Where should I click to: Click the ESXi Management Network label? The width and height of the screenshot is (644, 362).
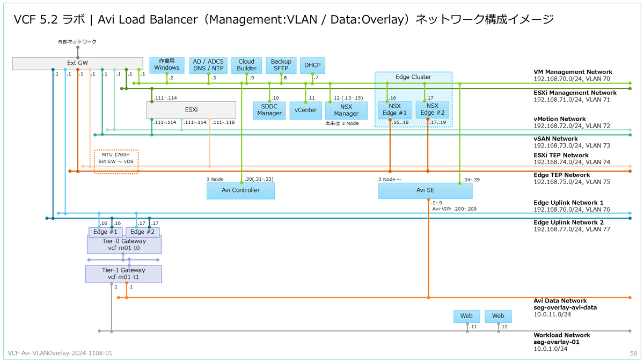[575, 93]
